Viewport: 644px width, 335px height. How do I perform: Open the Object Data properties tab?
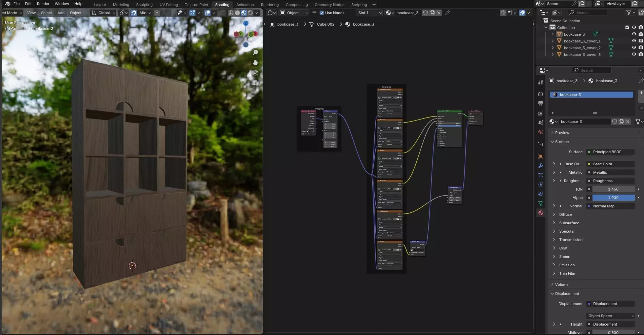[541, 203]
